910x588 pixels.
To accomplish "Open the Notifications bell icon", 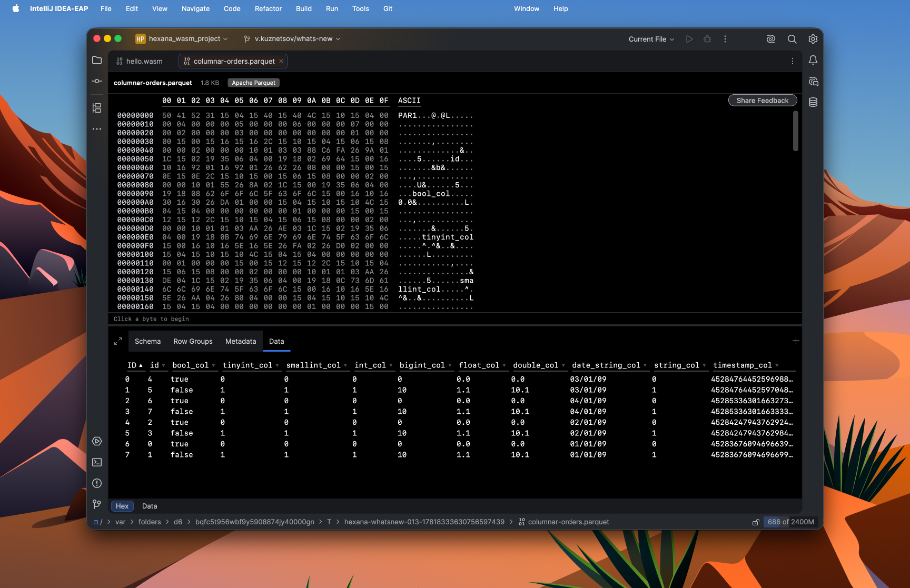I will [813, 60].
